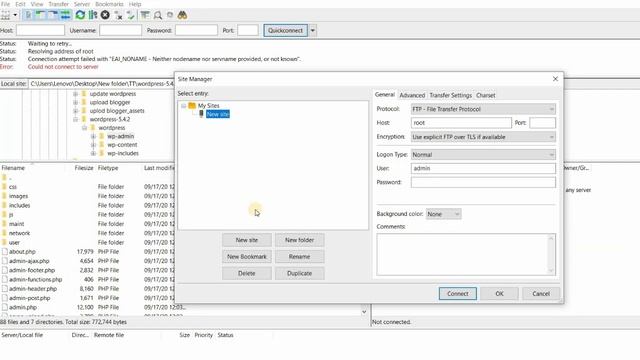The height and width of the screenshot is (360, 640).
Task: Click the disconnect from server icon
Action: (x=118, y=15)
